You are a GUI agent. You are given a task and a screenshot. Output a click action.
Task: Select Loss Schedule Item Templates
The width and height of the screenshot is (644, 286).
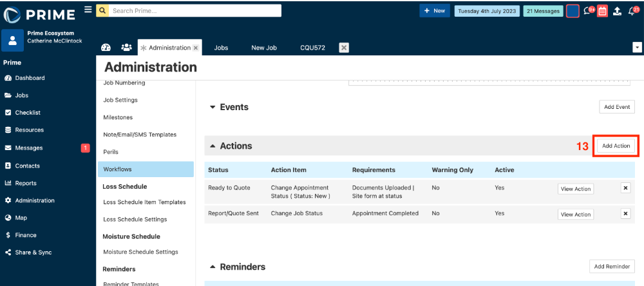point(144,202)
